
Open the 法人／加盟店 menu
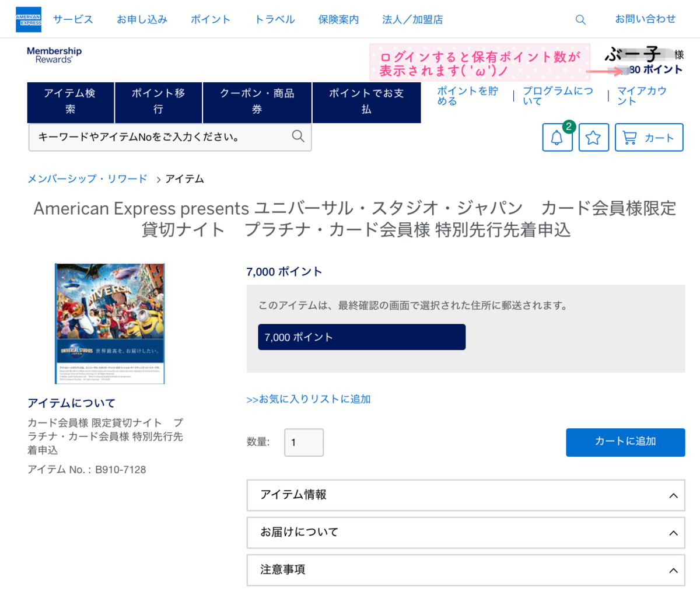point(412,19)
